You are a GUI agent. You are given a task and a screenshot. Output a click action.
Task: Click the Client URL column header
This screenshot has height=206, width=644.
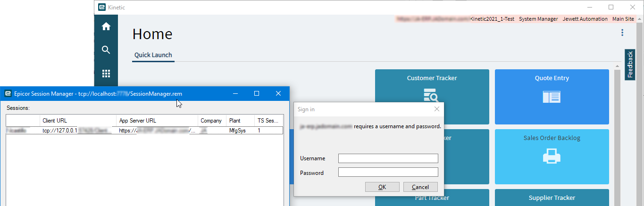click(x=78, y=121)
